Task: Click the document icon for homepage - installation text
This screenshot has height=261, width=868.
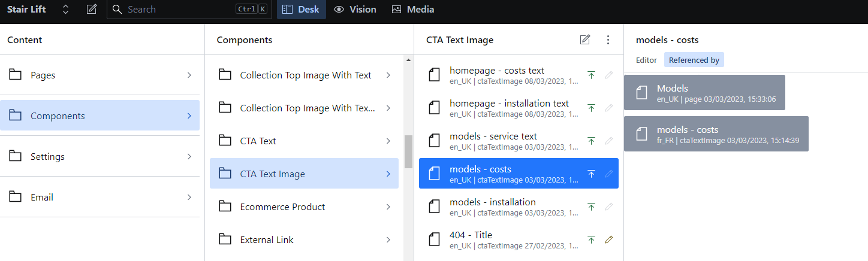Action: [x=434, y=108]
